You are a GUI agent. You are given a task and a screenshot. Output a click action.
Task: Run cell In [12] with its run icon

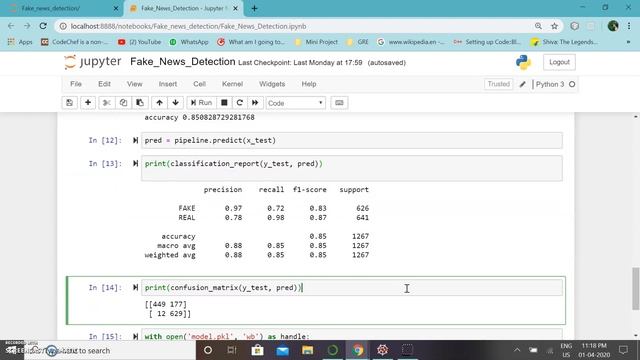[x=135, y=140]
